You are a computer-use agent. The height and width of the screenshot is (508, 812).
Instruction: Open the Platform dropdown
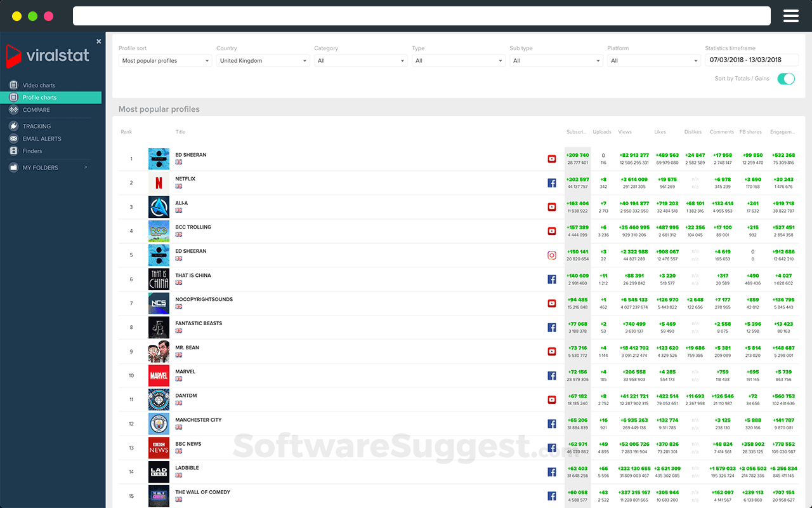pos(654,60)
